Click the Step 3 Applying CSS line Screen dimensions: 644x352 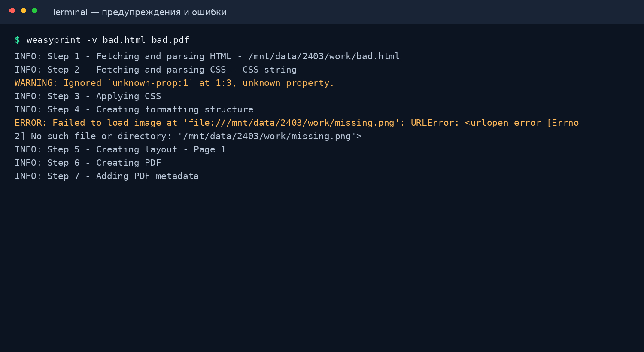(x=88, y=96)
